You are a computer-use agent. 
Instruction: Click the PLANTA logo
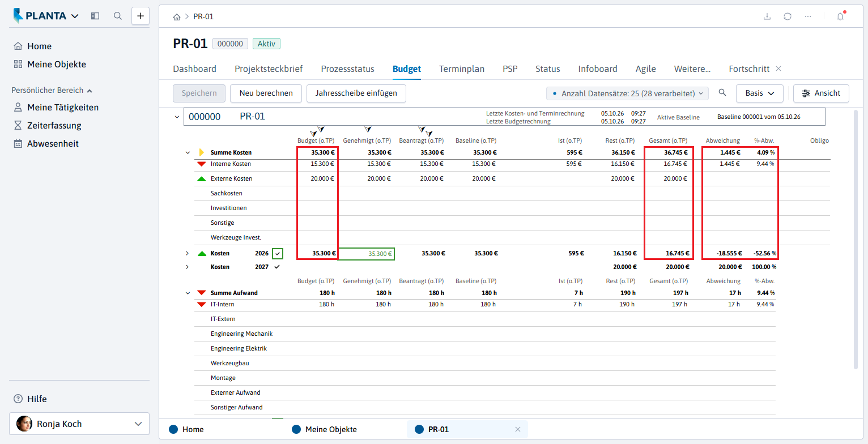(40, 16)
